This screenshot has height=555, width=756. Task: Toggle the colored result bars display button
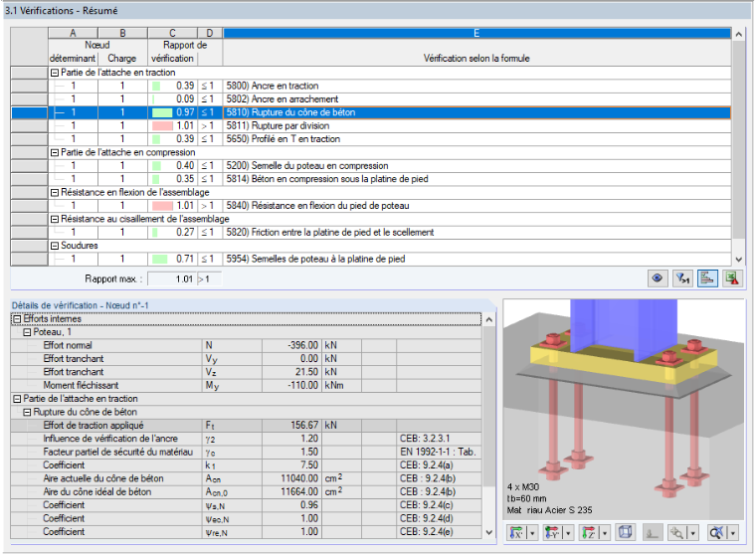[x=707, y=278]
